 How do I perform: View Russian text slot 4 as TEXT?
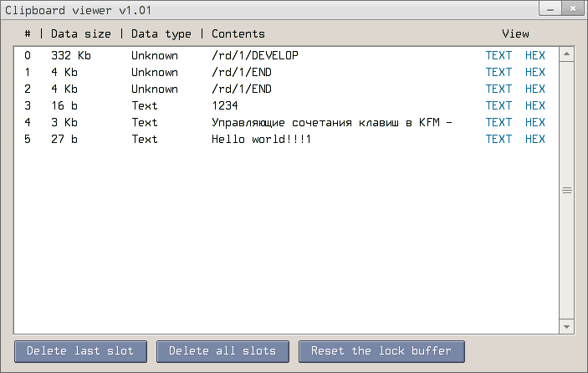coord(499,122)
